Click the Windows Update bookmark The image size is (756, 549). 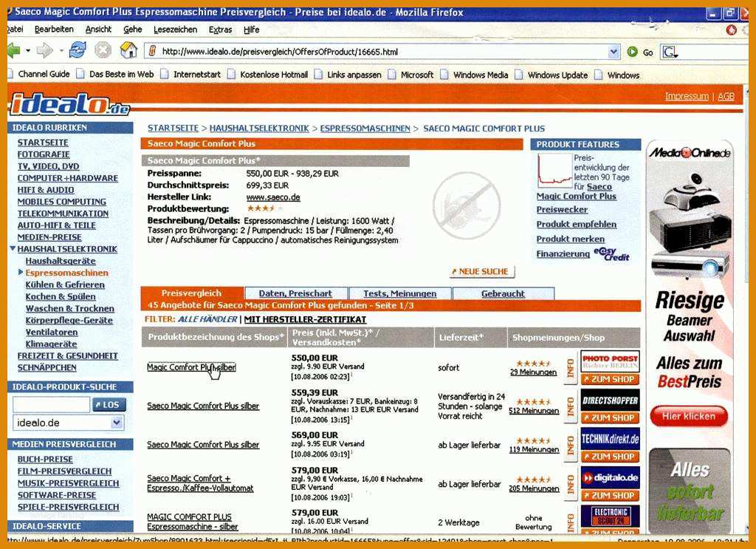[x=551, y=75]
